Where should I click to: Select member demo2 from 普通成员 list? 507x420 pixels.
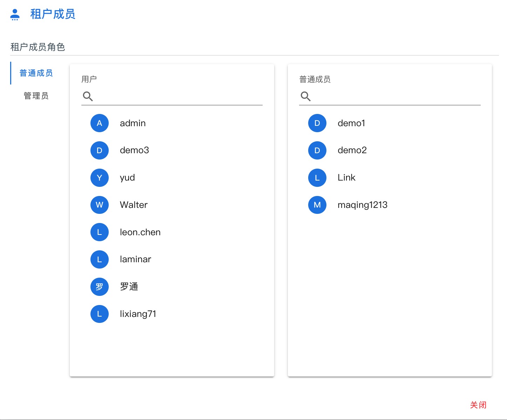[x=390, y=150]
